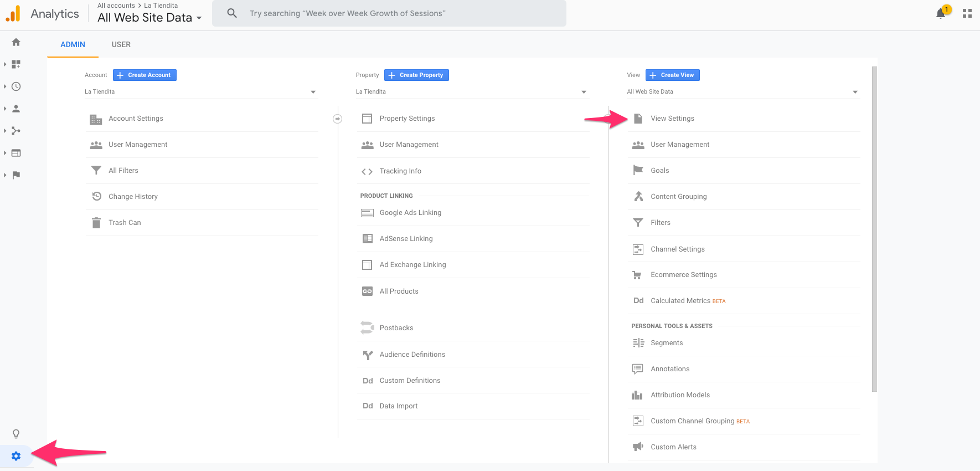
Task: Click the collapse arrow between Account and Property
Action: pyautogui.click(x=337, y=119)
